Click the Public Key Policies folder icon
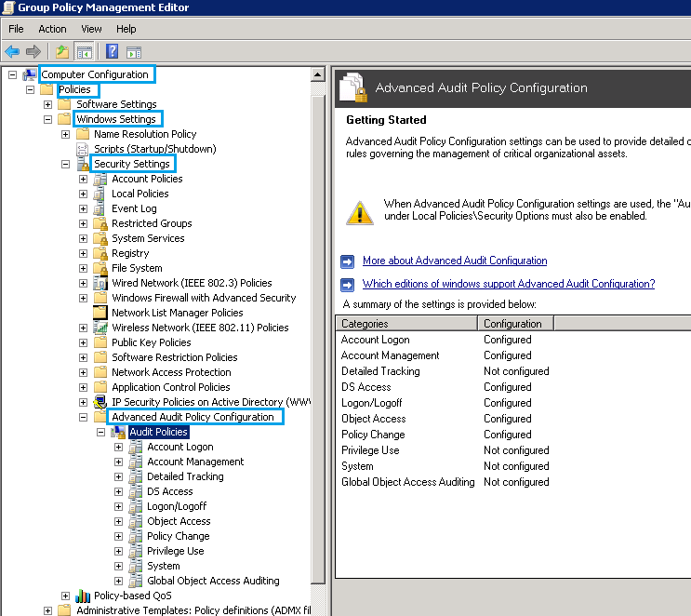 [x=100, y=342]
